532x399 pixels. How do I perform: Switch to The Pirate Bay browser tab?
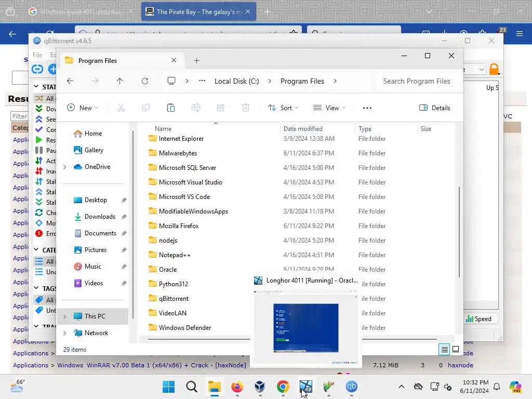coord(198,12)
